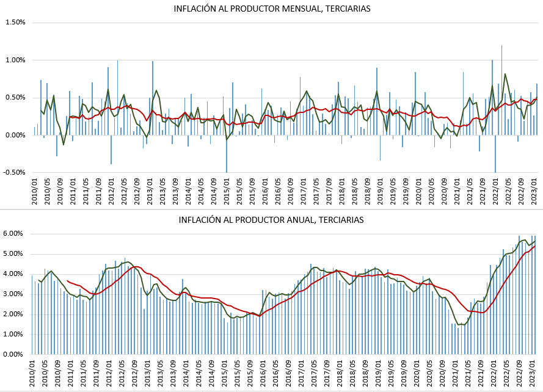Image resolution: width=543 pixels, height=392 pixels.
Task: Click the 2010/01 date label in the annual chart
Action: (32, 374)
